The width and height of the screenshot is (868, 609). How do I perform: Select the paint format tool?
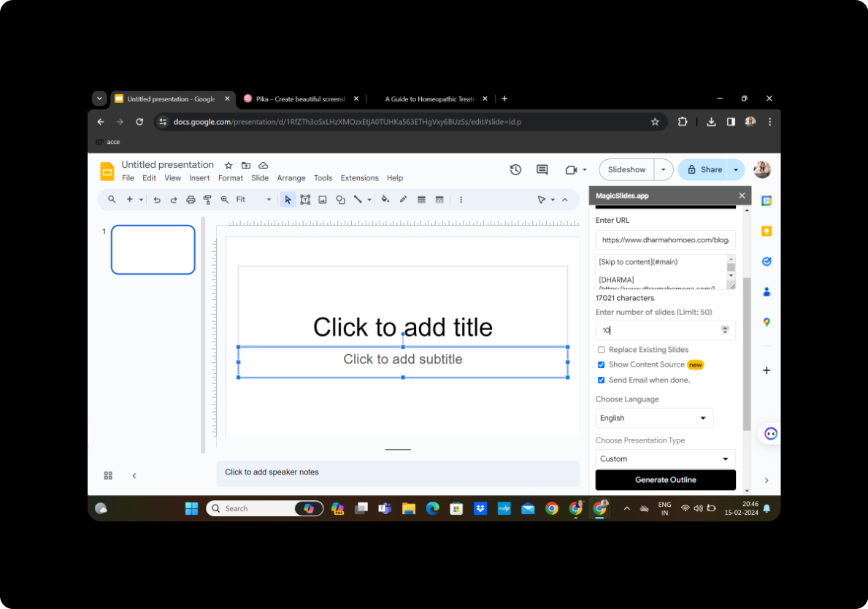tap(207, 200)
